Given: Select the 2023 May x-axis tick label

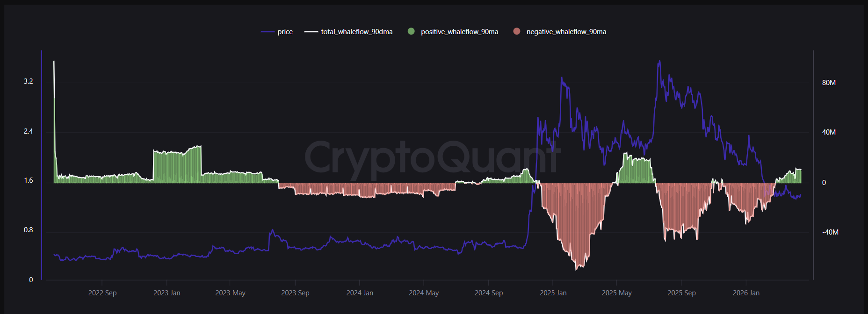Looking at the screenshot, I should click(230, 293).
